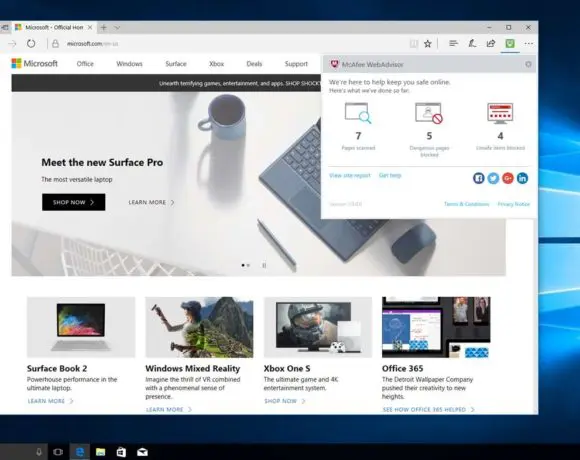The width and height of the screenshot is (580, 460).
Task: Open File Explorer from the taskbar
Action: pos(101,452)
